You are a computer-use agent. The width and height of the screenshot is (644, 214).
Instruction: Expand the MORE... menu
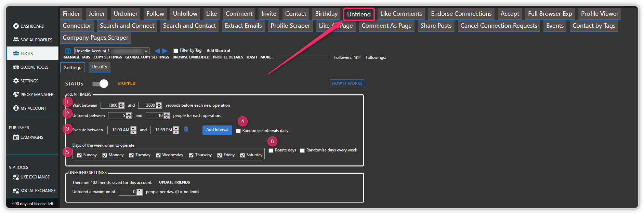(267, 57)
